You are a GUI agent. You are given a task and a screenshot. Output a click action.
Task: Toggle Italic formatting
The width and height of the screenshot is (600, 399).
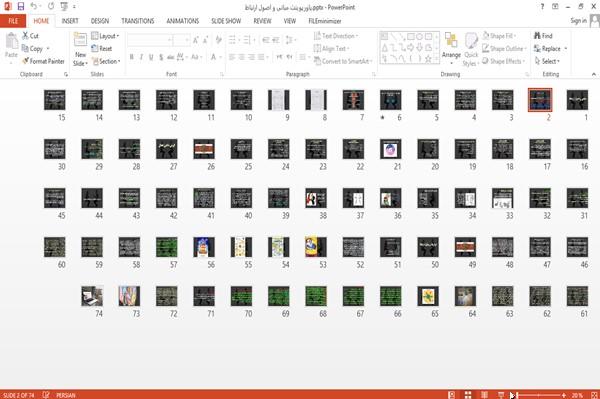(142, 57)
